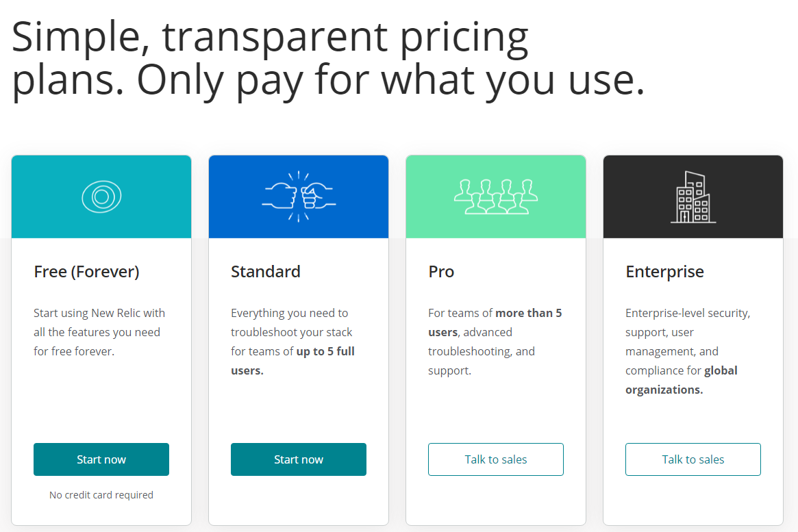Click the fist bump icon on Standard banner
The image size is (798, 532).
(298, 197)
